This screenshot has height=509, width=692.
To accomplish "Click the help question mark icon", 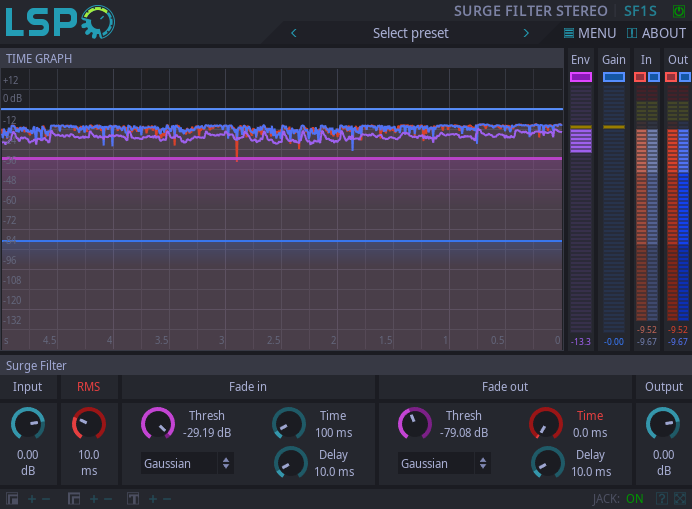I will [x=661, y=498].
